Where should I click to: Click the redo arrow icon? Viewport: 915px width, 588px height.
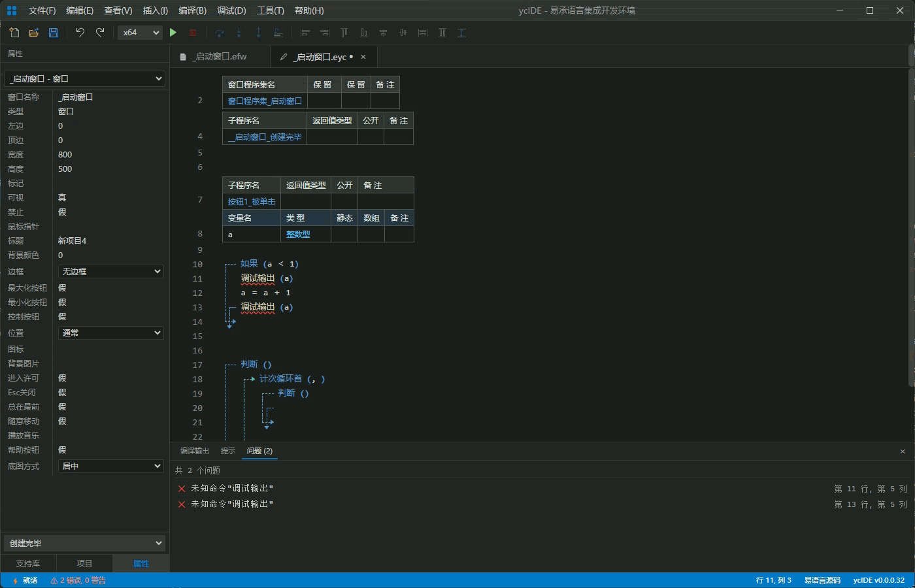click(x=100, y=33)
